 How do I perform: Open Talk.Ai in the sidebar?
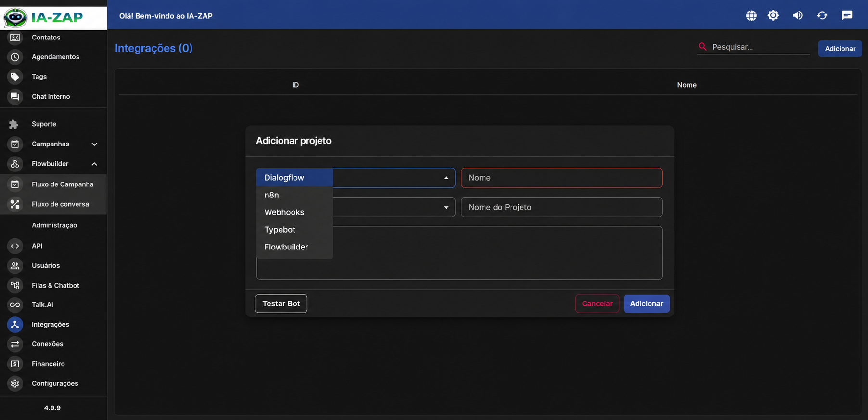[42, 305]
